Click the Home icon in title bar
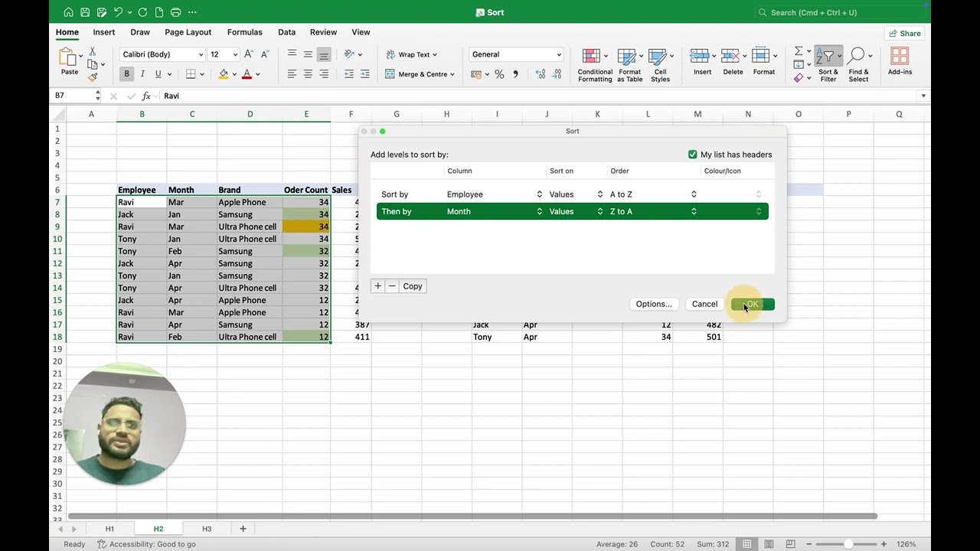This screenshot has width=980, height=551. coord(69,12)
